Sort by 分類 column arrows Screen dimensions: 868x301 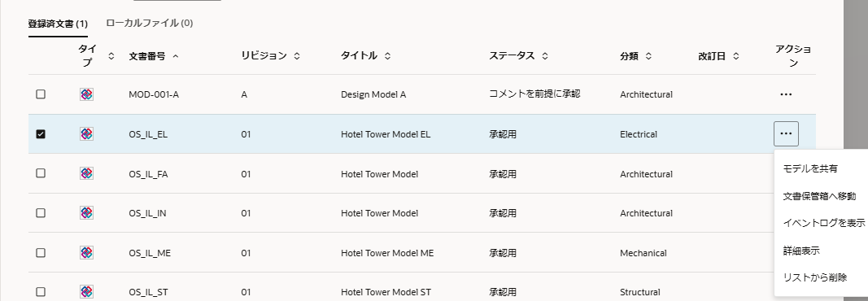tap(648, 56)
